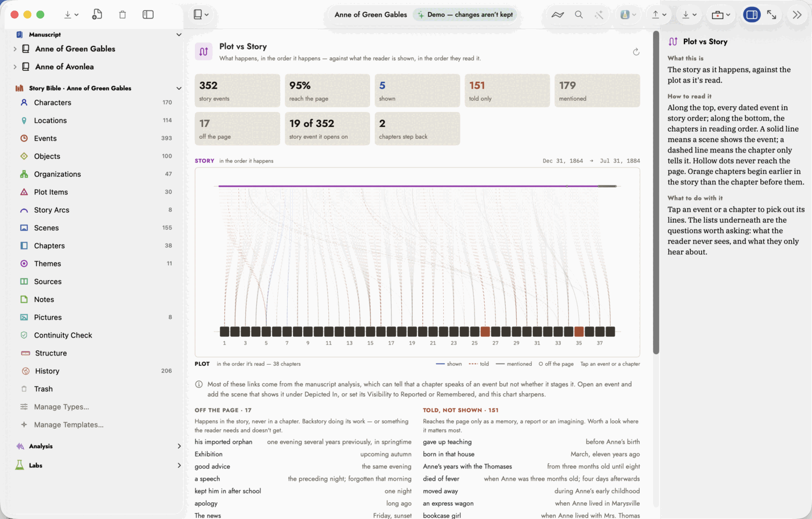Open the book view dropdown

(201, 14)
